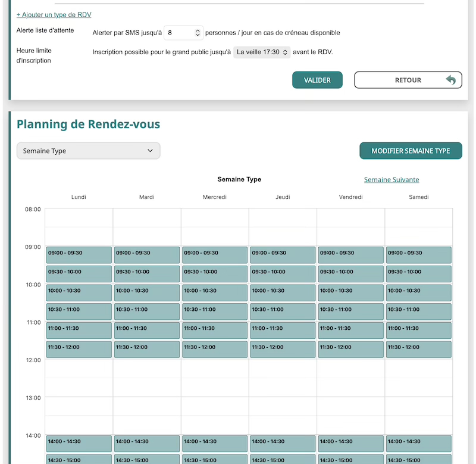Select Samedi 10:00 - 10:30 slot
The height and width of the screenshot is (464, 476).
click(419, 292)
